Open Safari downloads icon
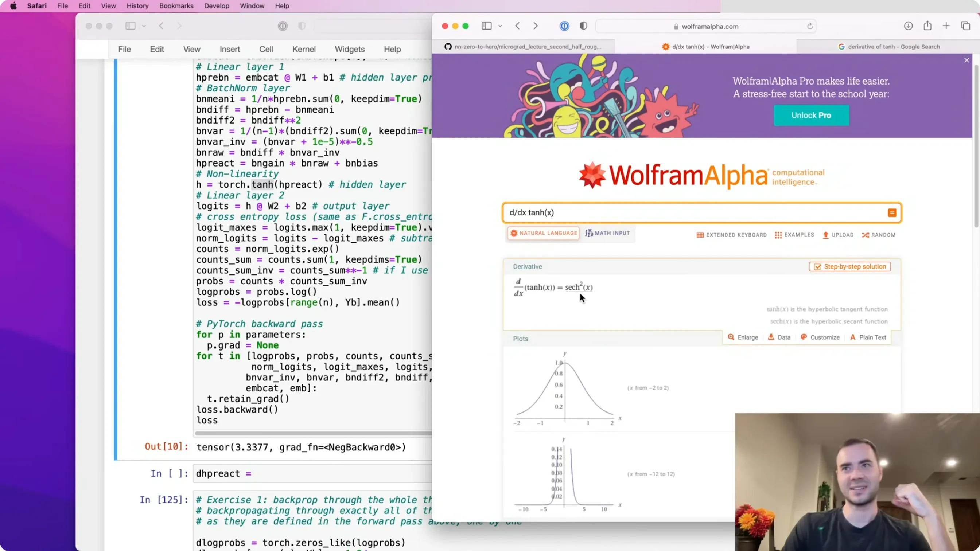The image size is (980, 551). (x=908, y=26)
